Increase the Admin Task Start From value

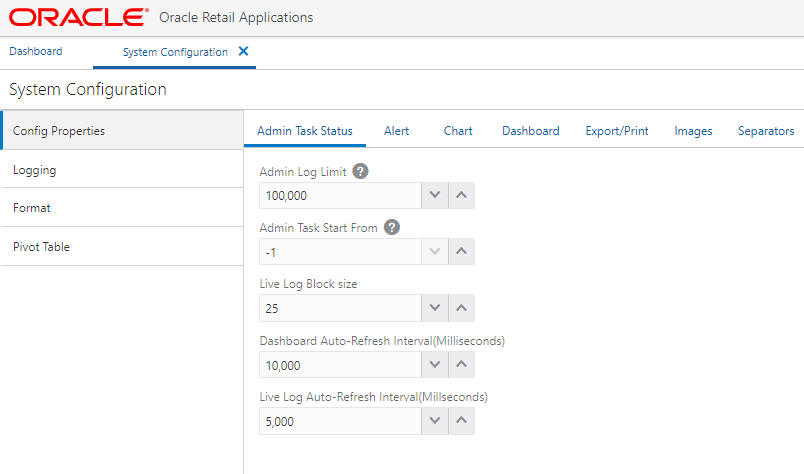pyautogui.click(x=461, y=252)
